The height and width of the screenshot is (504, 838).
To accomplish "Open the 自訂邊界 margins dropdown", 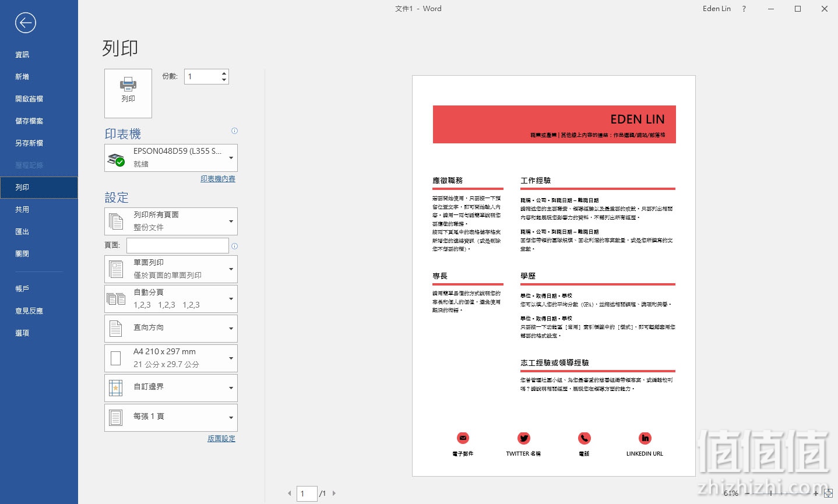I will [171, 388].
